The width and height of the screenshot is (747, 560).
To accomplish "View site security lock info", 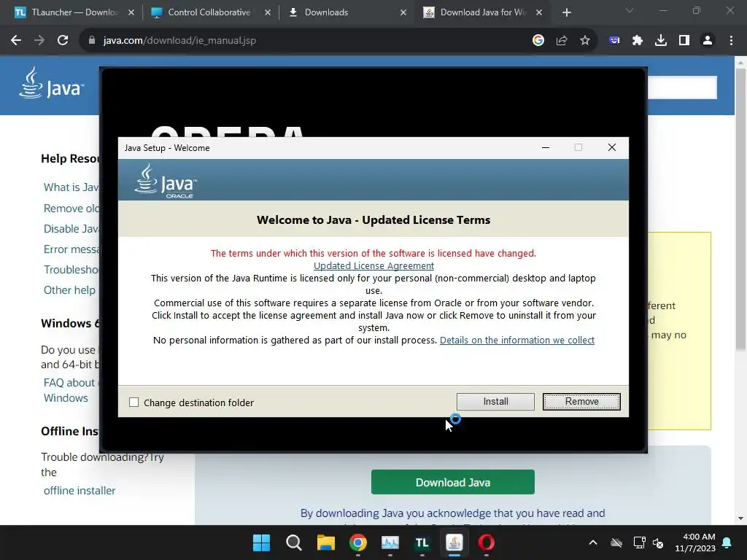I will tap(91, 41).
